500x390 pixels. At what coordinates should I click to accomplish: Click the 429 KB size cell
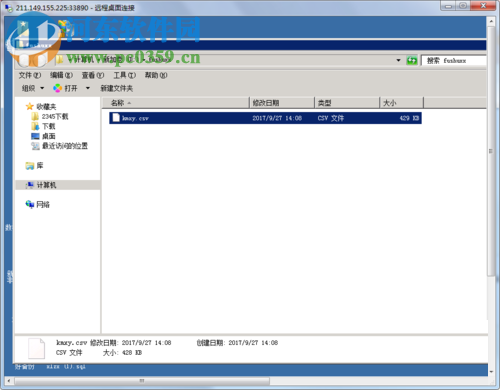[409, 118]
